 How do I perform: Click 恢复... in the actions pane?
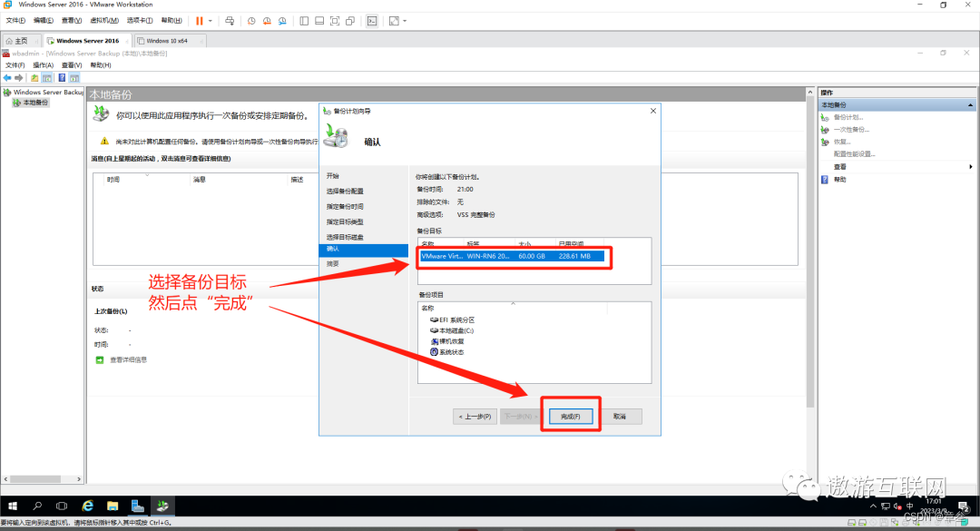pyautogui.click(x=842, y=142)
